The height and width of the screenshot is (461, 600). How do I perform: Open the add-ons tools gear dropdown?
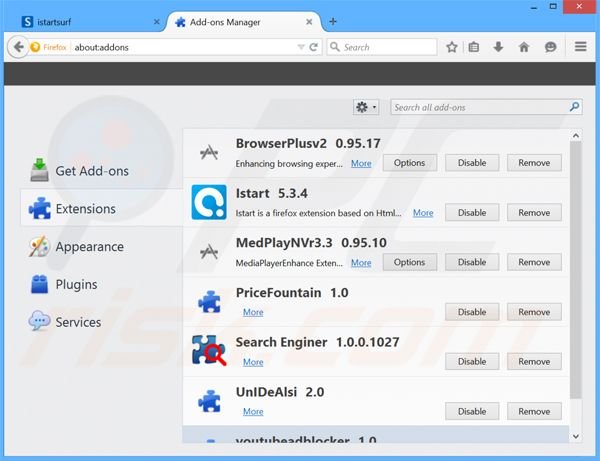(x=366, y=107)
